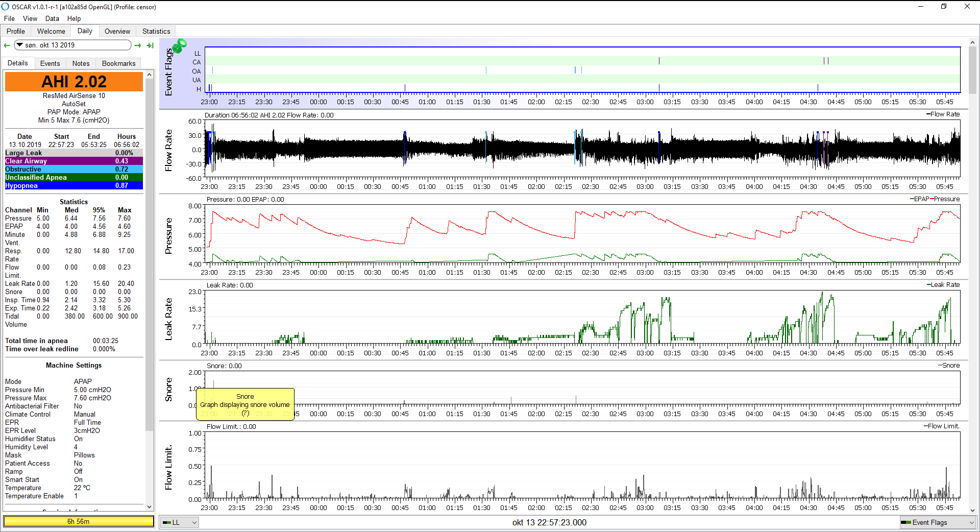980x532 pixels.
Task: Click the OA row label in Event Flags
Action: click(x=197, y=71)
